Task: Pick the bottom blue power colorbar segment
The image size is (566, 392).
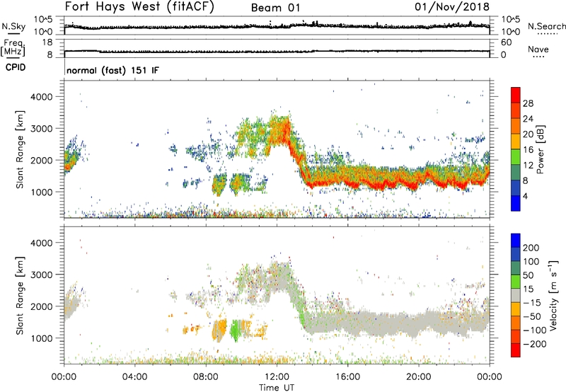Action: (516, 203)
